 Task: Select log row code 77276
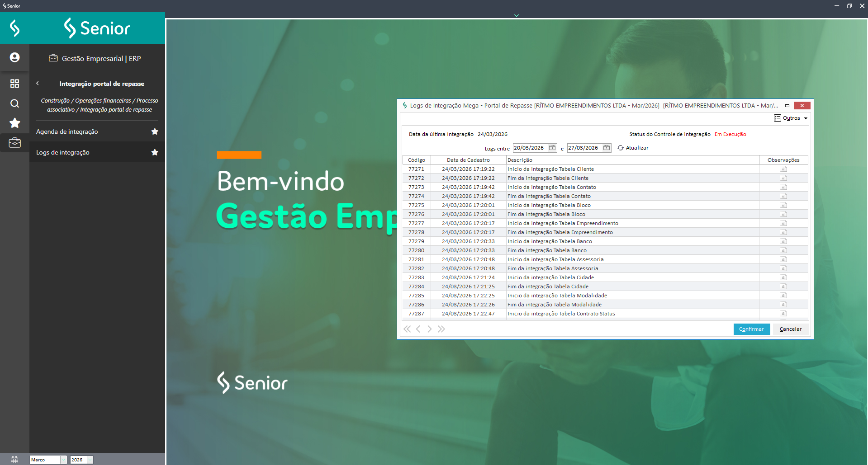[x=416, y=214]
